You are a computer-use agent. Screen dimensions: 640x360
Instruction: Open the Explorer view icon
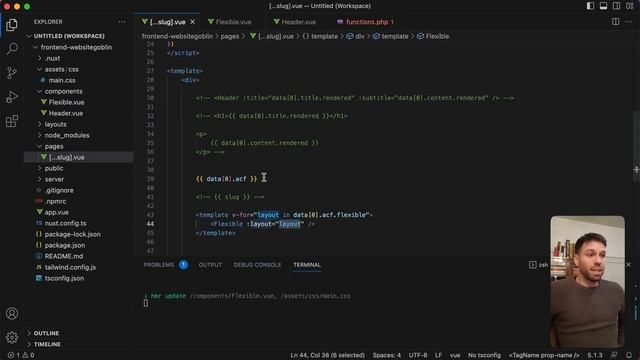point(12,25)
